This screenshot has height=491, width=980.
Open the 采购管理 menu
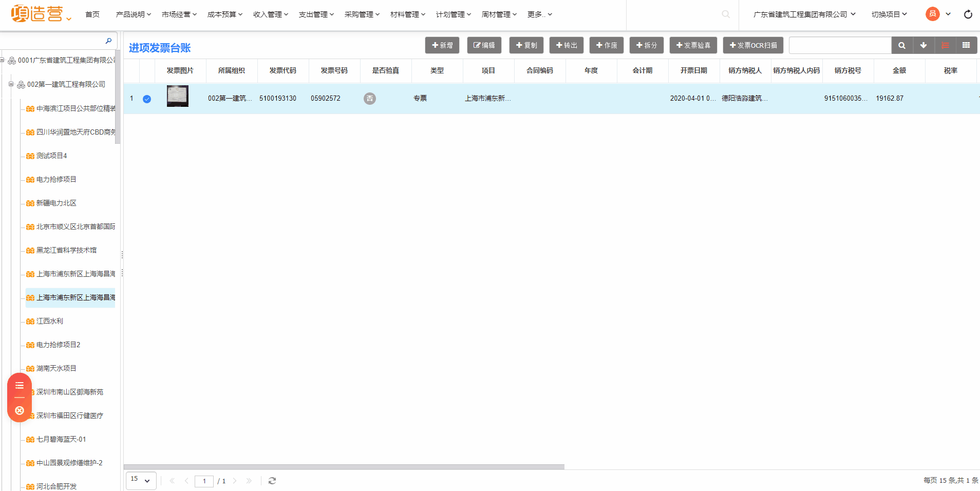tap(362, 14)
